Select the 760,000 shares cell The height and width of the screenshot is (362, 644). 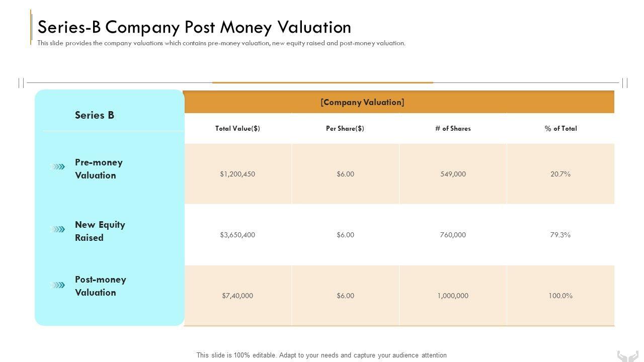pos(453,235)
